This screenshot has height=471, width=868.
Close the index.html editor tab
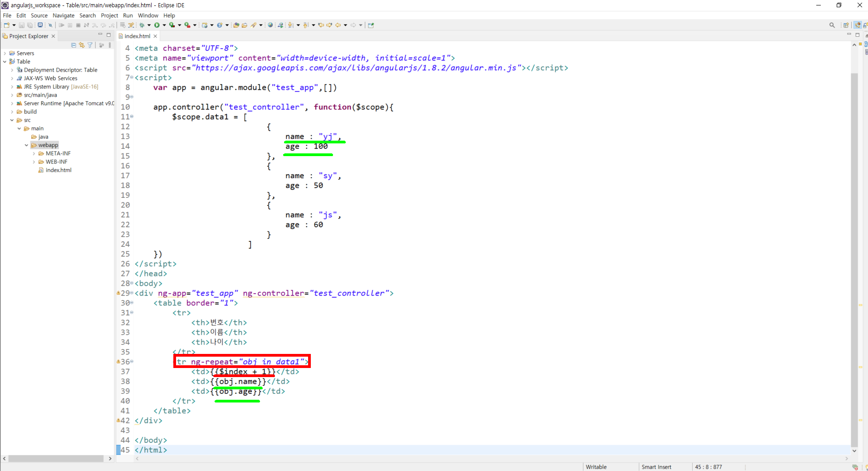(x=155, y=36)
